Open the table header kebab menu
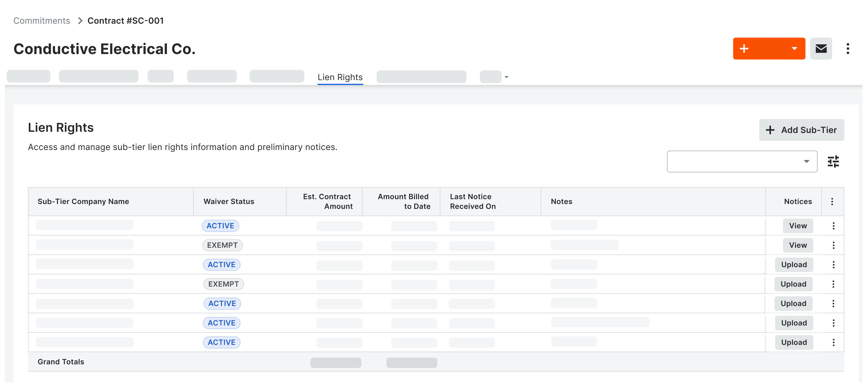 (832, 201)
